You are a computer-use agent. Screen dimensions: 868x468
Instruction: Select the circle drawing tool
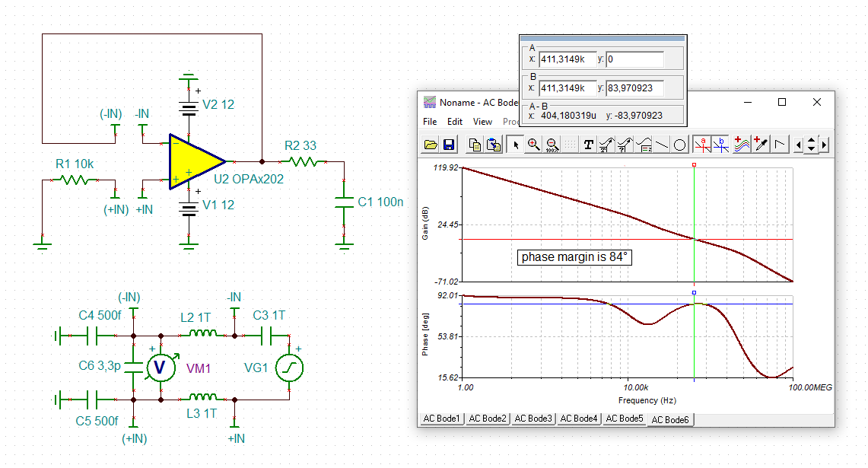[x=680, y=145]
